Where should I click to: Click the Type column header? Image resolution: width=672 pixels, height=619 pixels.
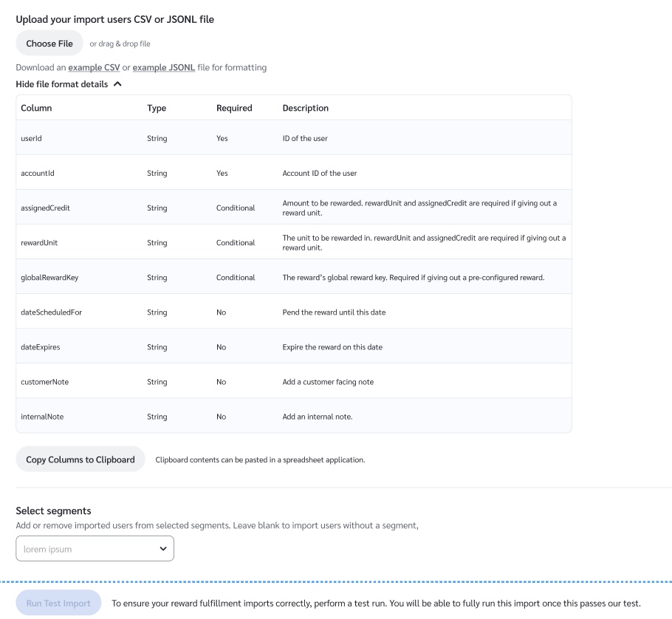pos(157,108)
